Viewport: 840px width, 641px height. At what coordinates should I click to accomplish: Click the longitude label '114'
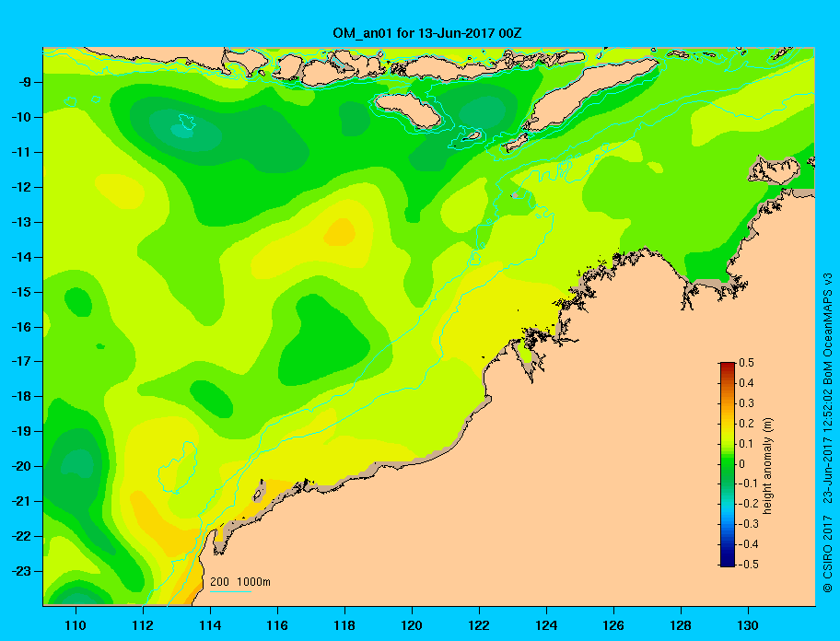click(x=210, y=625)
